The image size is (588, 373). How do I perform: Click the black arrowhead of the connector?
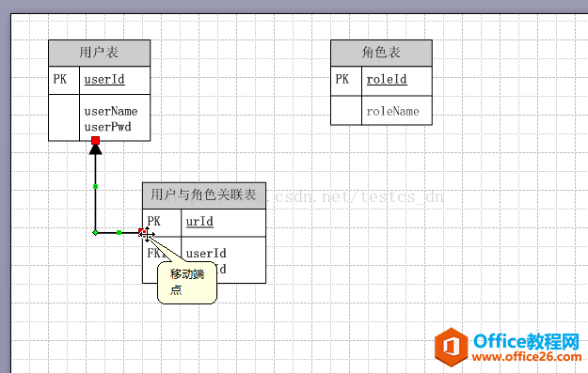pos(95,149)
